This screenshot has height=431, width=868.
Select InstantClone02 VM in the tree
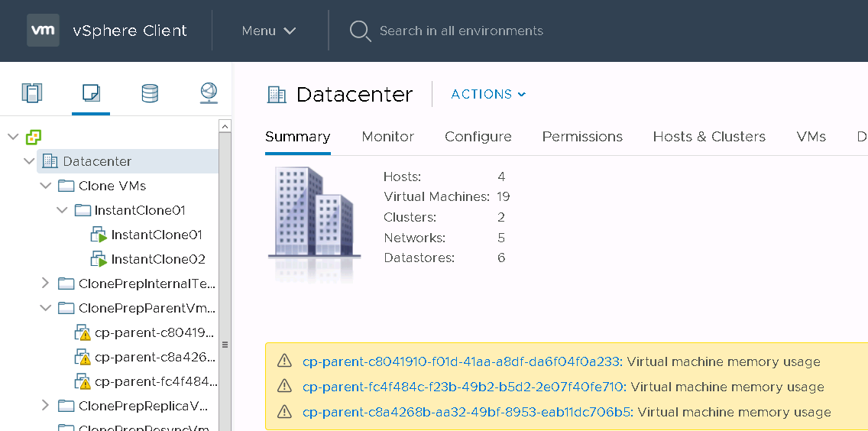pos(158,259)
